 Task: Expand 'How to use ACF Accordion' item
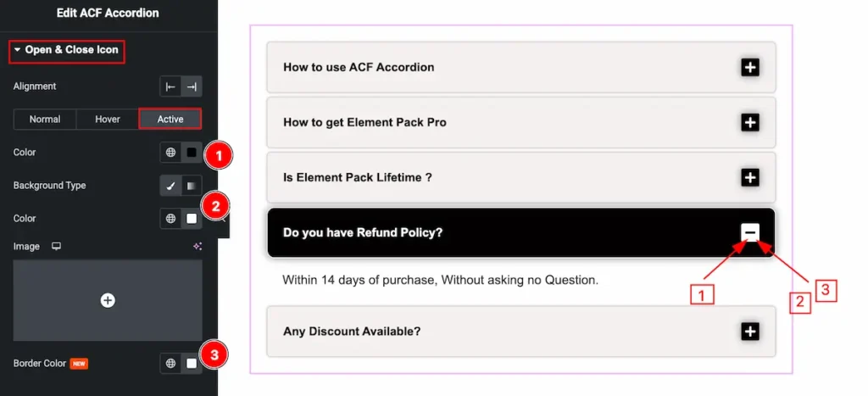(x=749, y=68)
